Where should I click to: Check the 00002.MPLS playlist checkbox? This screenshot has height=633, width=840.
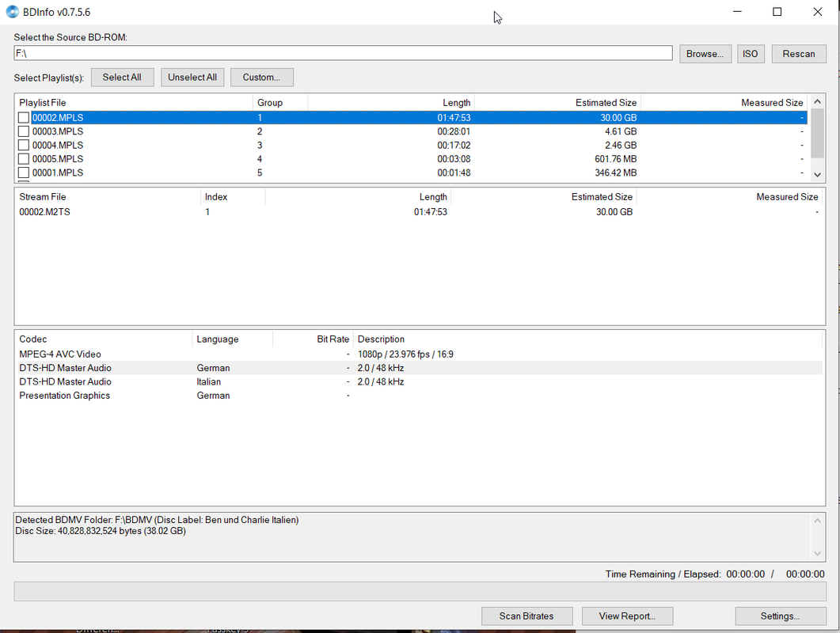tap(24, 117)
